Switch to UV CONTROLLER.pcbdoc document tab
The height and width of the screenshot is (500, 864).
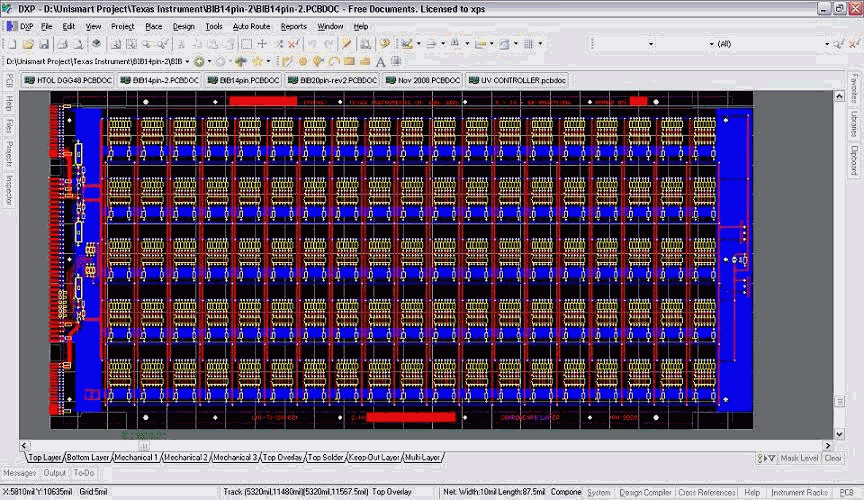[x=517, y=79]
